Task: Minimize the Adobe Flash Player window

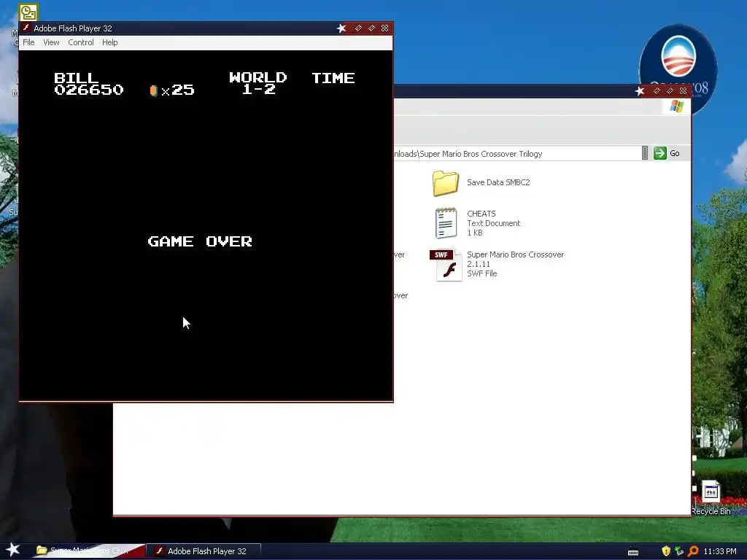Action: 358,28
